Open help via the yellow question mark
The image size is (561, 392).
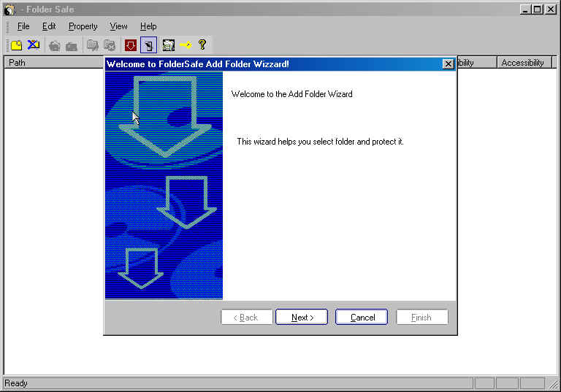coord(202,45)
